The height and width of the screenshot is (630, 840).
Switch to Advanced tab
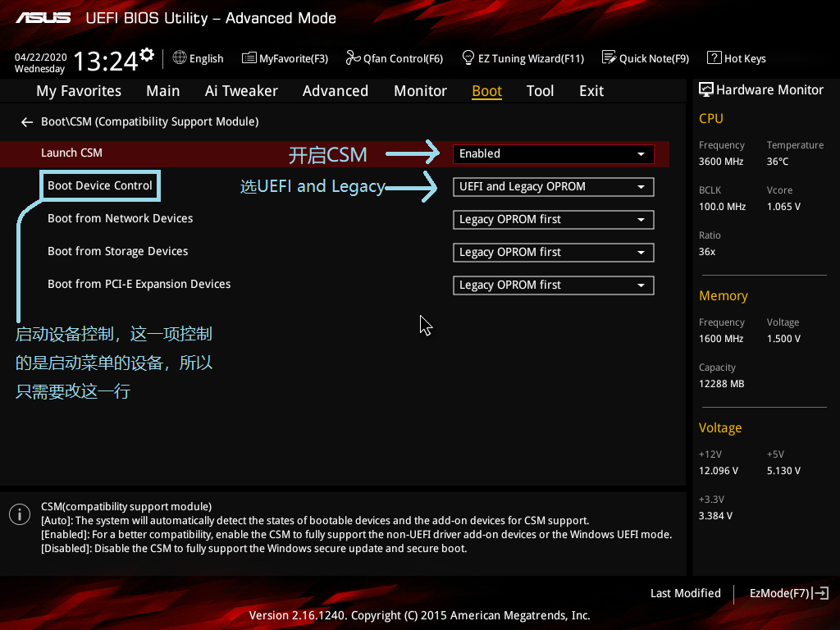click(336, 91)
